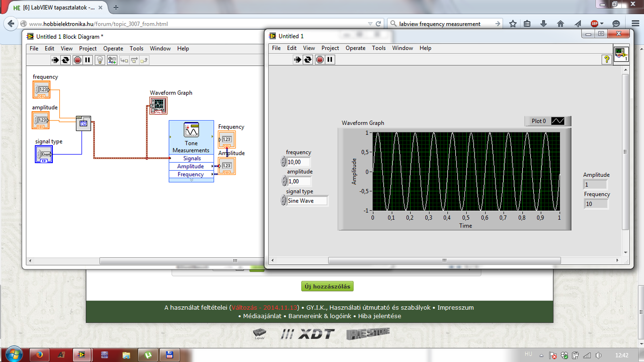This screenshot has height=362, width=644.
Task: Click Tone Measurements Express VI icon
Action: [191, 130]
